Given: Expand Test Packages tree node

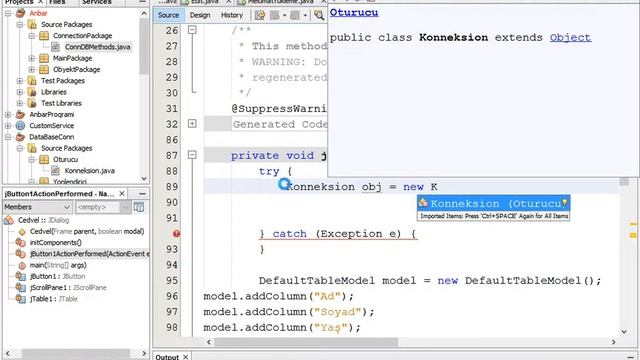Looking at the screenshot, I should [x=20, y=81].
